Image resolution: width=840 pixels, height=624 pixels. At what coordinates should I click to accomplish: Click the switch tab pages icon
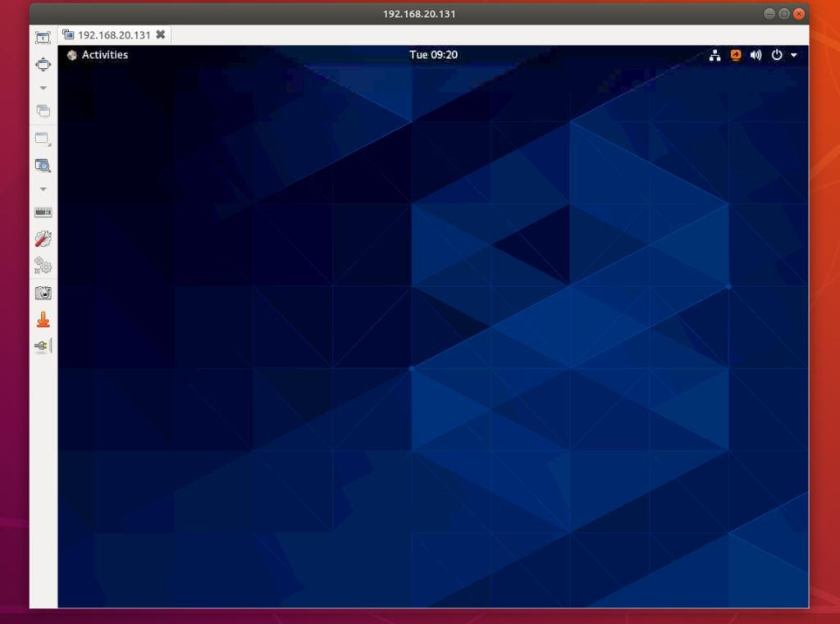[x=43, y=111]
